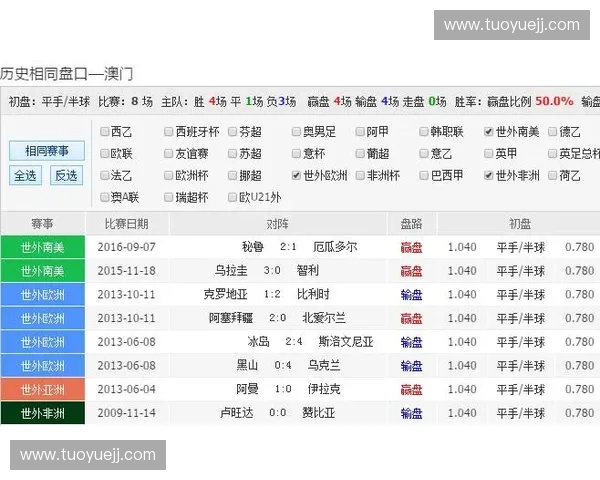
Task: Select the 乌拉圭 3:0 智利 match
Action: 266,271
